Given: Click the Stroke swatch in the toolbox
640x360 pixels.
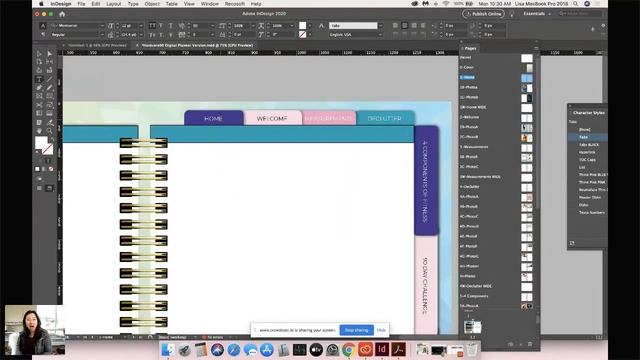Looking at the screenshot, I should [48, 149].
